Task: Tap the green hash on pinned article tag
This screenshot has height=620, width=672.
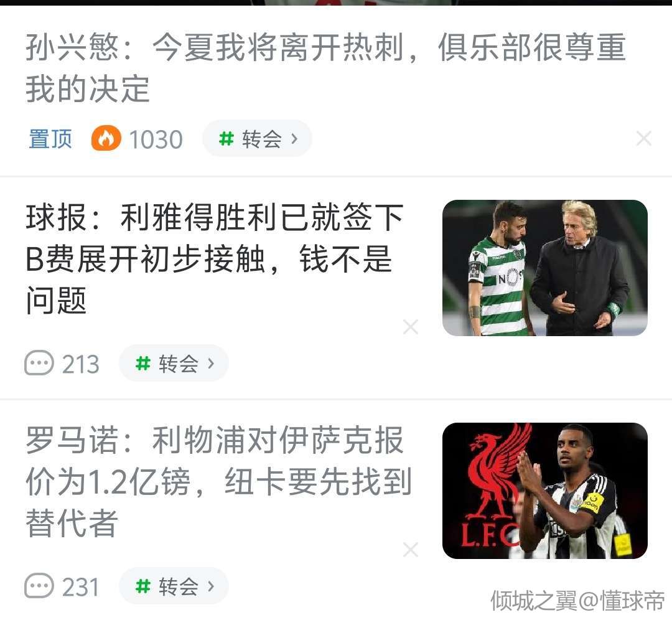Action: click(x=226, y=138)
